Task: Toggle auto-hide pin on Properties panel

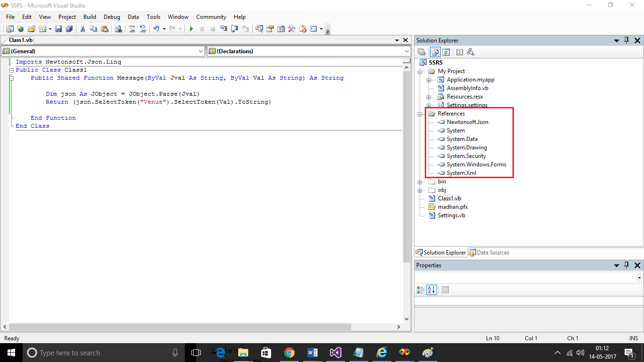Action: point(627,265)
